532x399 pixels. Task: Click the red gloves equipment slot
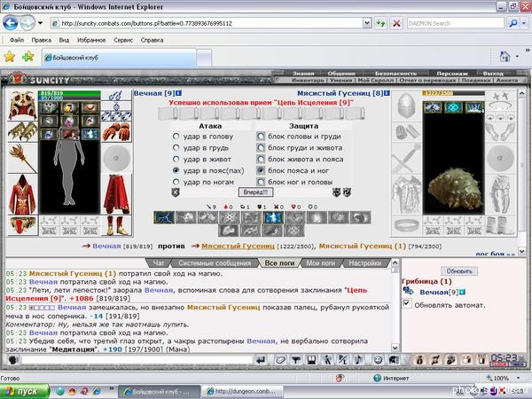(116, 131)
